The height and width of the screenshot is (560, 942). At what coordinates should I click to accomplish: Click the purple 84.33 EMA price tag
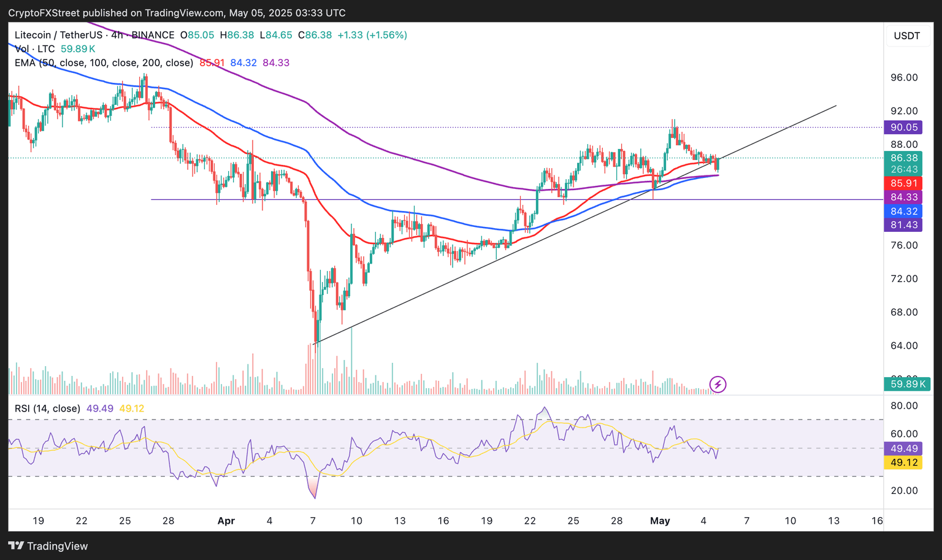903,197
